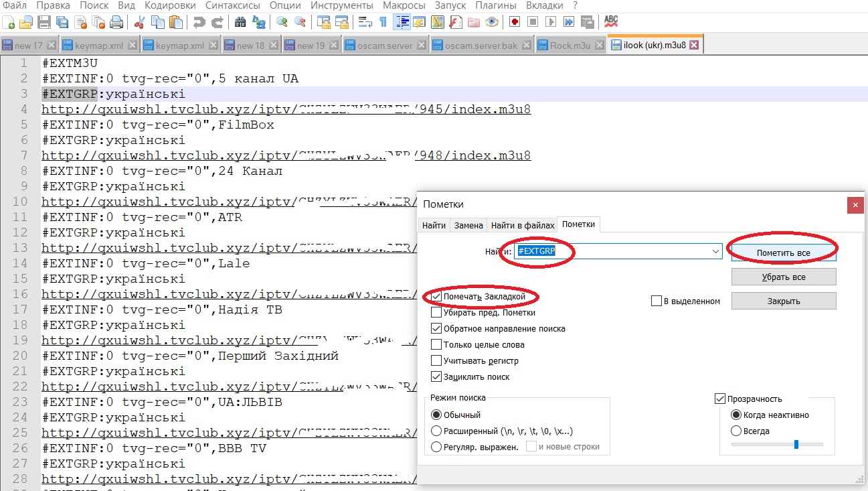Click the Zoom In magnifier icon
Screen dimensions: 868x491
(282, 22)
